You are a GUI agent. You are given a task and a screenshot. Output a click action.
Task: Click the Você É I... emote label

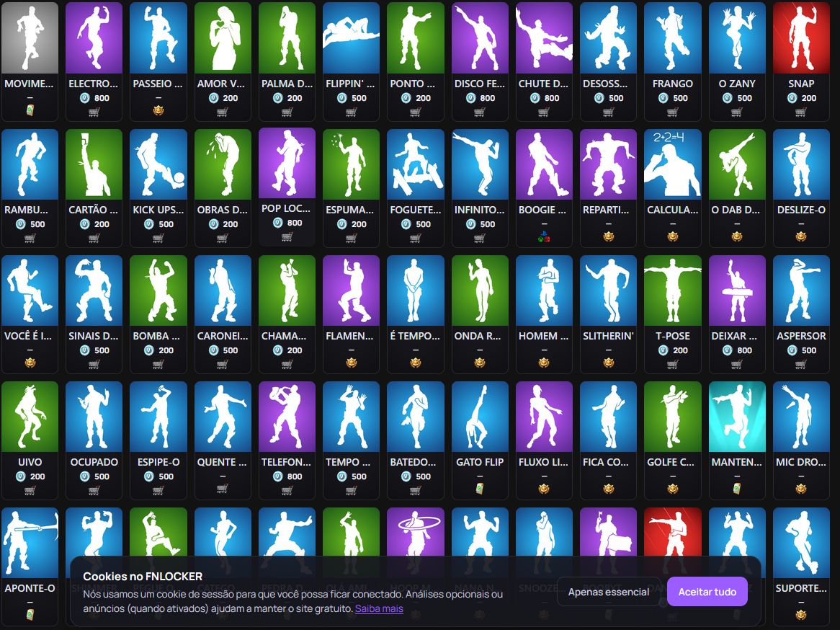click(28, 336)
